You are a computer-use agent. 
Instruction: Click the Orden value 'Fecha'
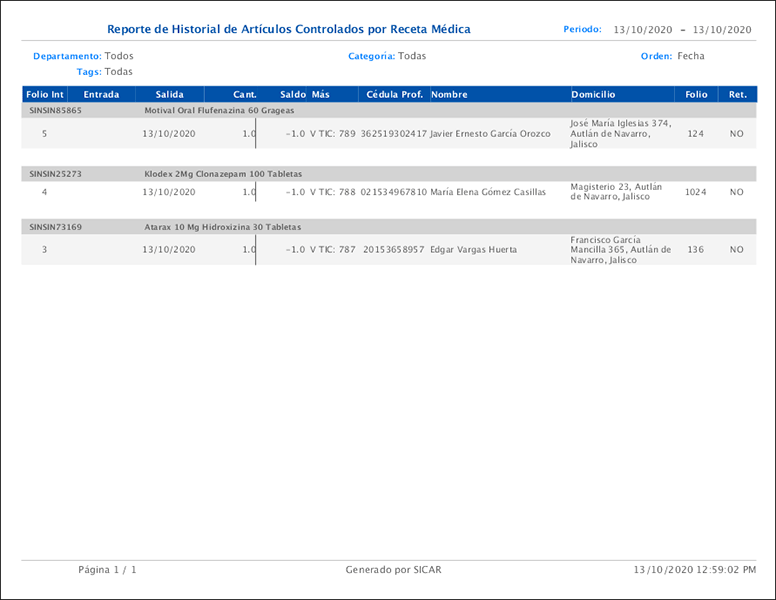coord(691,56)
